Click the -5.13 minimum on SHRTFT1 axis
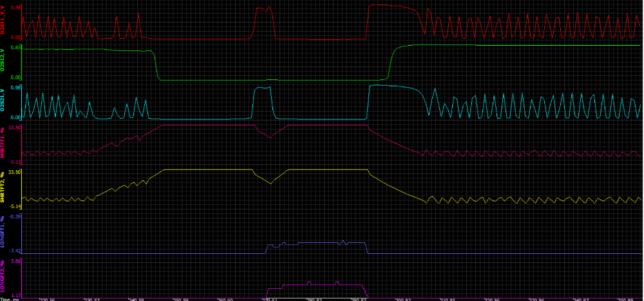Viewport: 644px width, 301px height. (16, 161)
